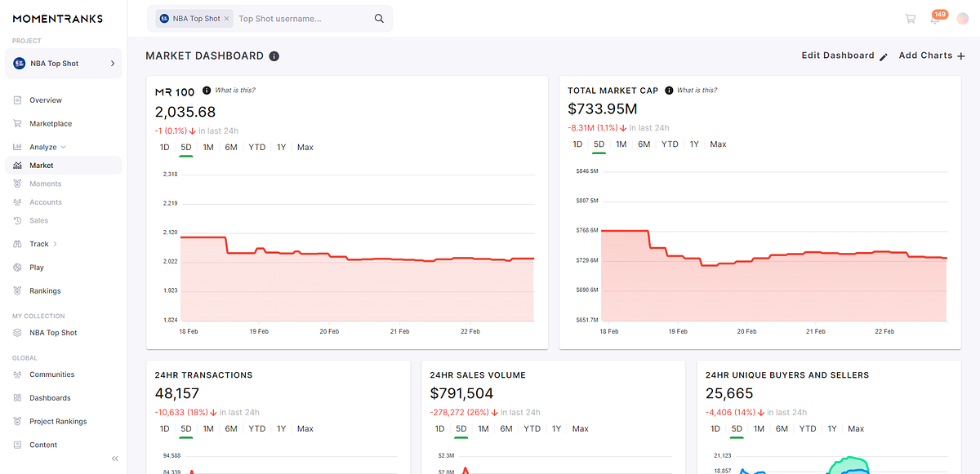Image resolution: width=980 pixels, height=474 pixels.
Task: Select the Sales icon in the sidebar
Action: [x=18, y=220]
